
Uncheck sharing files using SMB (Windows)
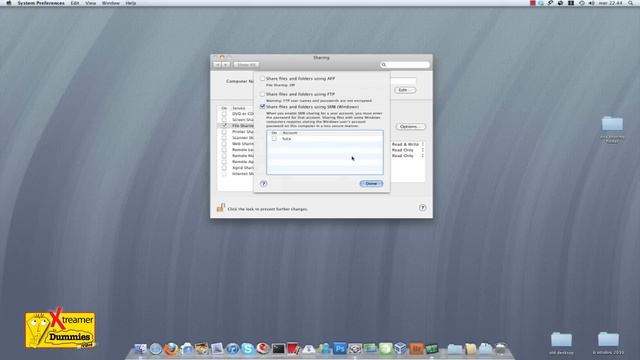coord(262,107)
